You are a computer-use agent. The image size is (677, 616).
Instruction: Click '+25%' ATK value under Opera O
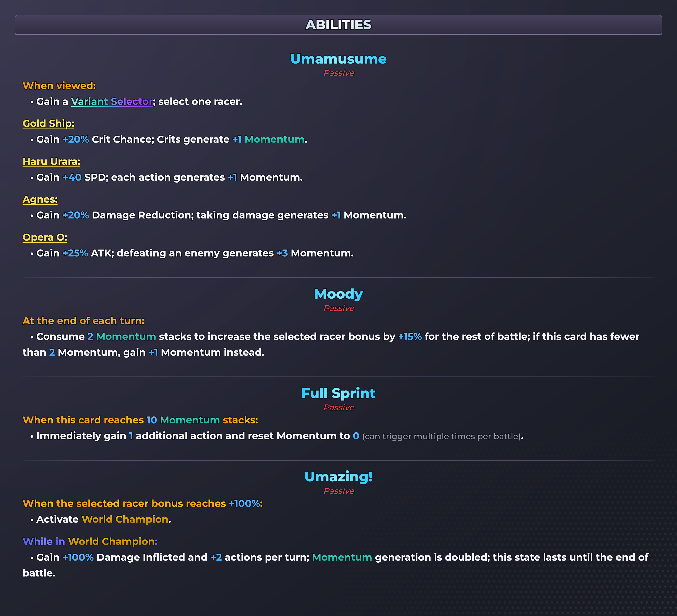click(x=76, y=253)
